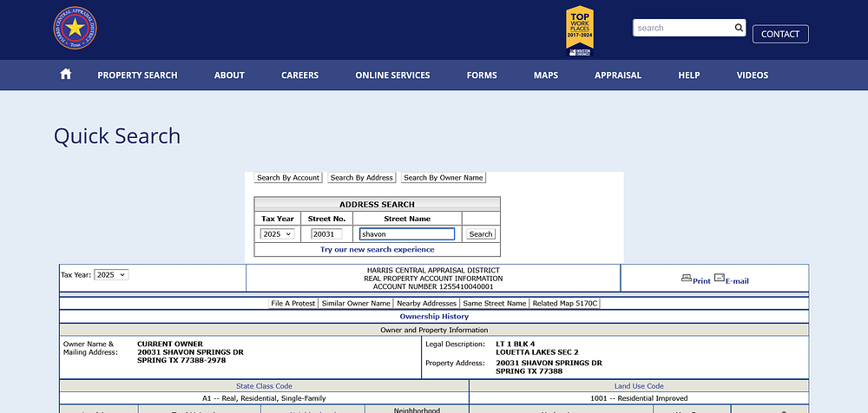Click the search magnifier icon
This screenshot has width=868, height=413.
[739, 28]
